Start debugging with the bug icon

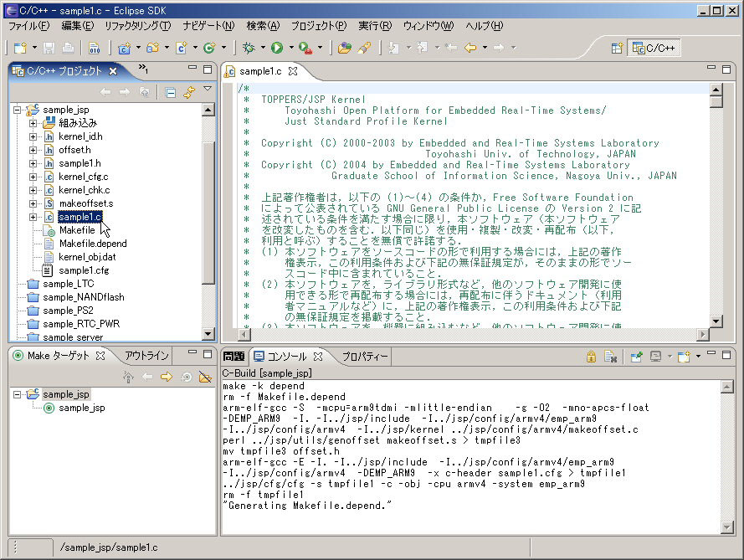point(249,48)
